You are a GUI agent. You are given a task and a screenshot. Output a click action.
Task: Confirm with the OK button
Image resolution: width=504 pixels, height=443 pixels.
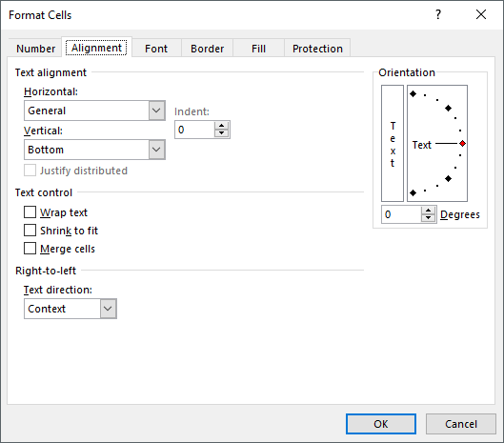tap(381, 424)
